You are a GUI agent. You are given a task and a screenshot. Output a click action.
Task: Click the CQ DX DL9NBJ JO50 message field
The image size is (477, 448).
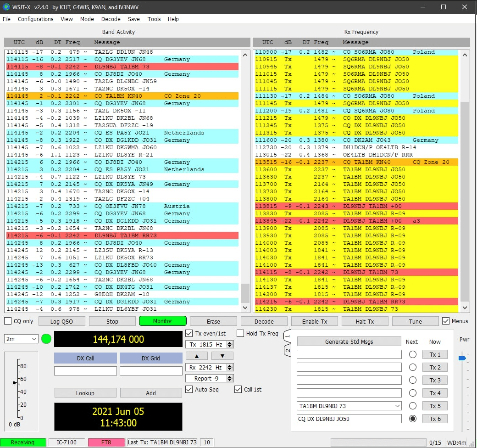point(349,419)
